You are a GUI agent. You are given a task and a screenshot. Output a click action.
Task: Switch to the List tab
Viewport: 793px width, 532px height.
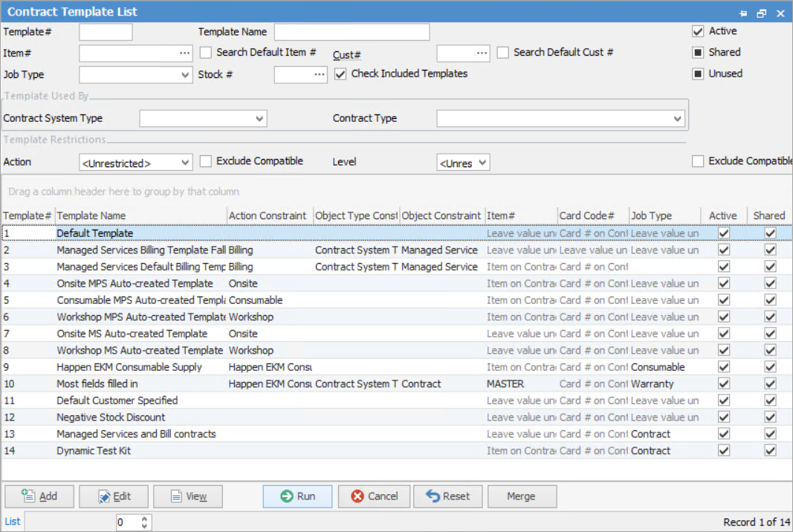pyautogui.click(x=11, y=522)
